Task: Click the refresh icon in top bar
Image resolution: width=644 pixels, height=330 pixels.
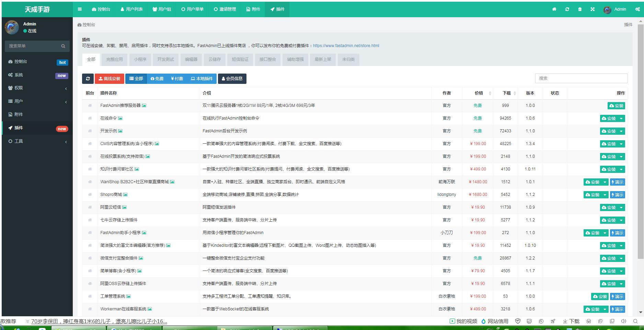Action: pyautogui.click(x=567, y=9)
